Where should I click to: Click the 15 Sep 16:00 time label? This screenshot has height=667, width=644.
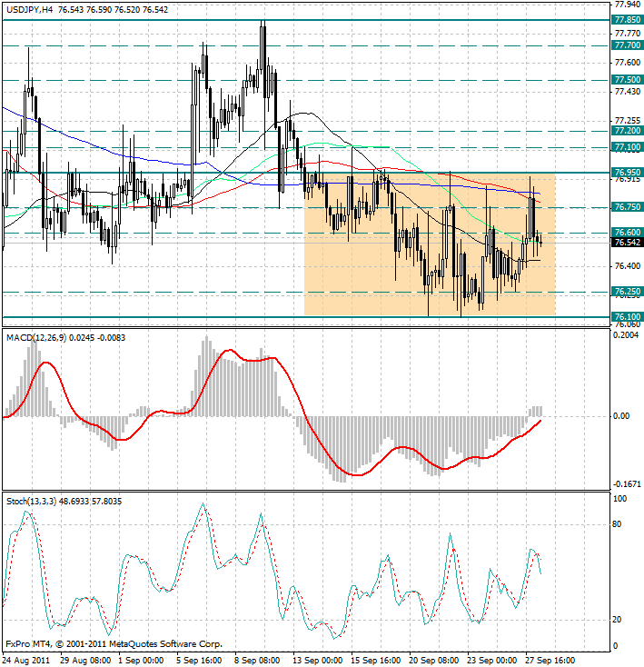coord(376,661)
